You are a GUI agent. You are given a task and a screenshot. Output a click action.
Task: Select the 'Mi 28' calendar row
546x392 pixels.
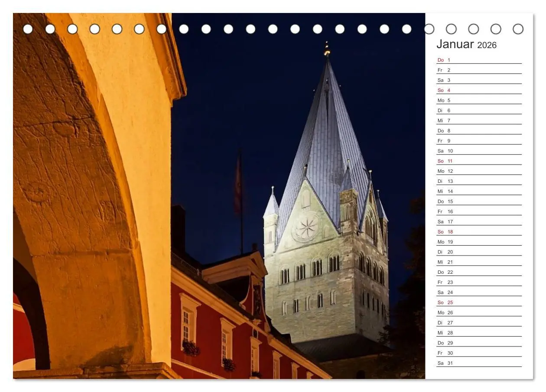point(479,333)
